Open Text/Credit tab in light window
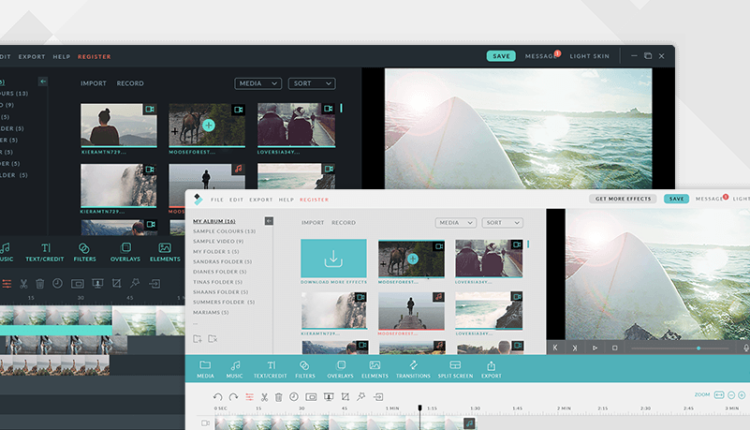The height and width of the screenshot is (430, 750). (x=270, y=369)
